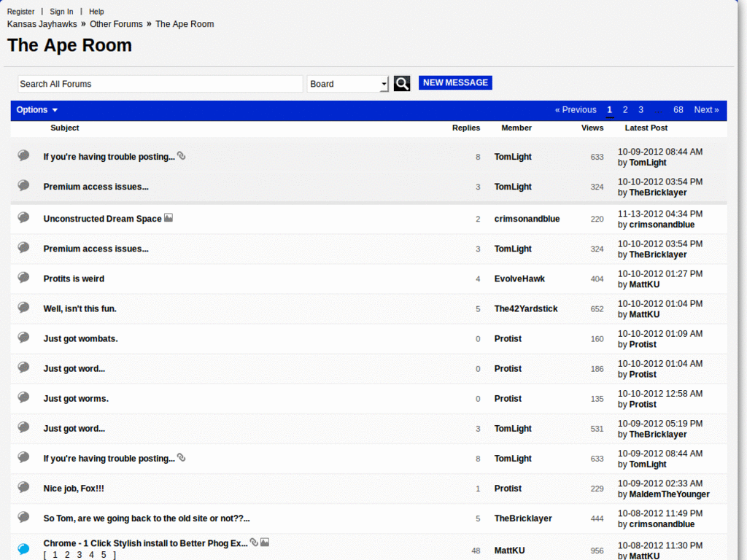Click inside the Search All Forums field
747x560 pixels.
pyautogui.click(x=160, y=83)
